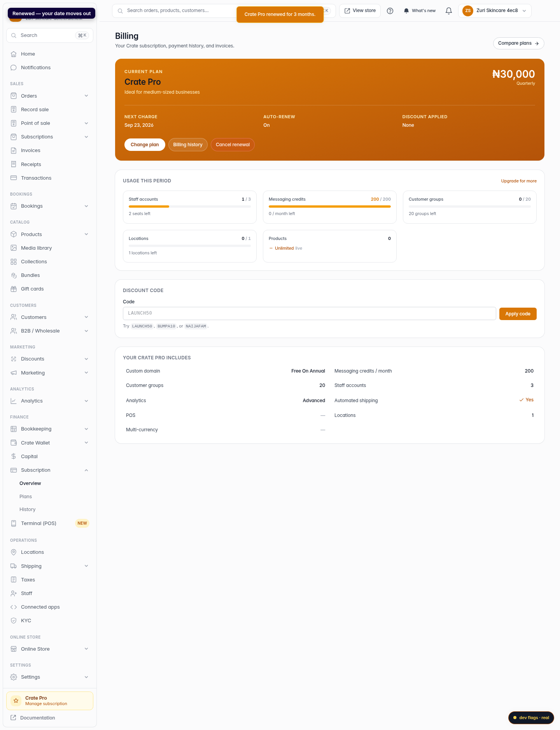Viewport: 560px width, 730px height.
Task: Open the Home icon in sidebar
Action: [x=14, y=54]
